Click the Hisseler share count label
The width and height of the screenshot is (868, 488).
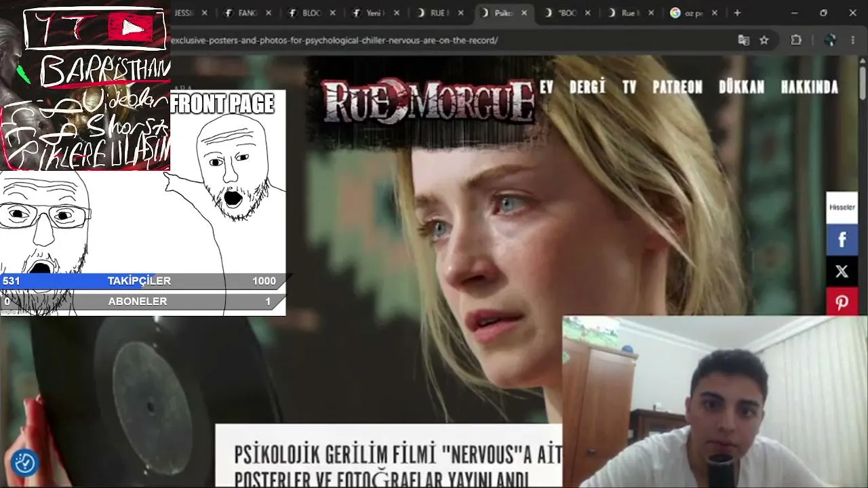(842, 207)
